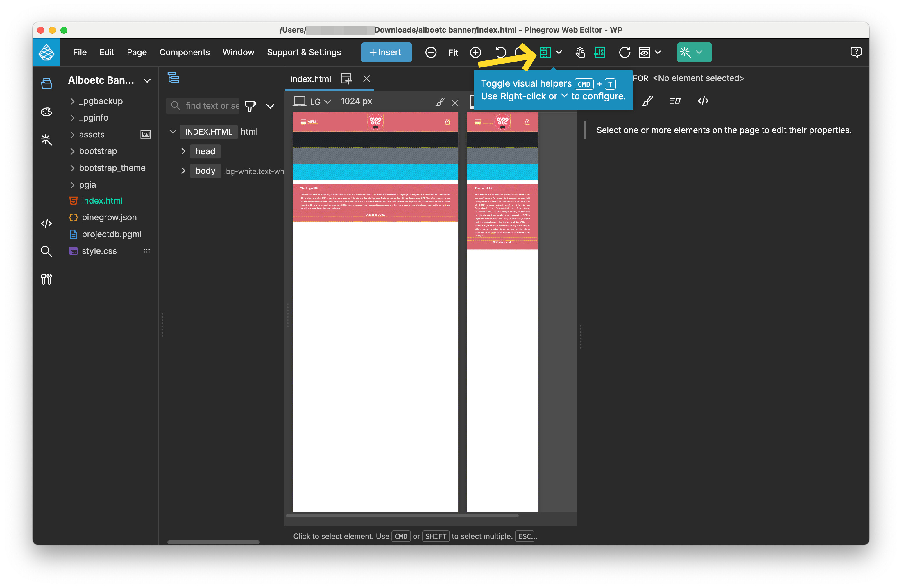902x588 pixels.
Task: Toggle the visual helpers icon
Action: click(545, 52)
